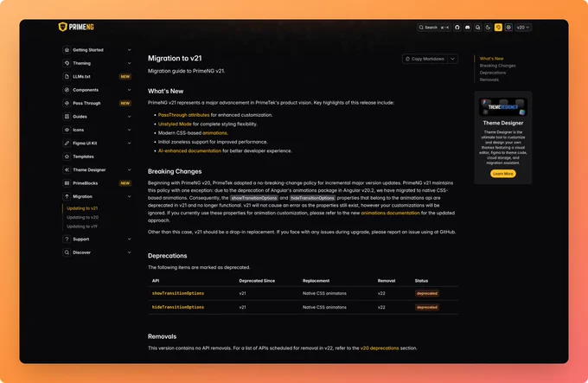Viewport: 588px width, 383px height.
Task: Expand the Theme Designer sidebar chevron
Action: click(x=129, y=169)
